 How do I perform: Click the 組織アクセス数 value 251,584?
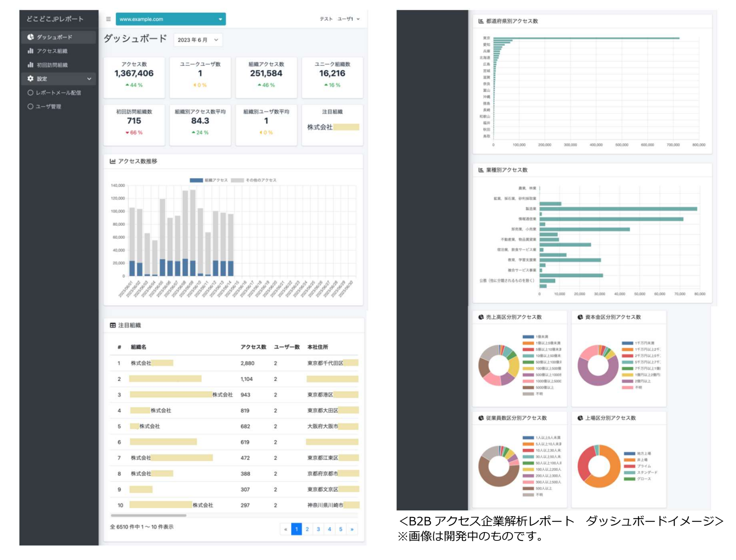[266, 74]
